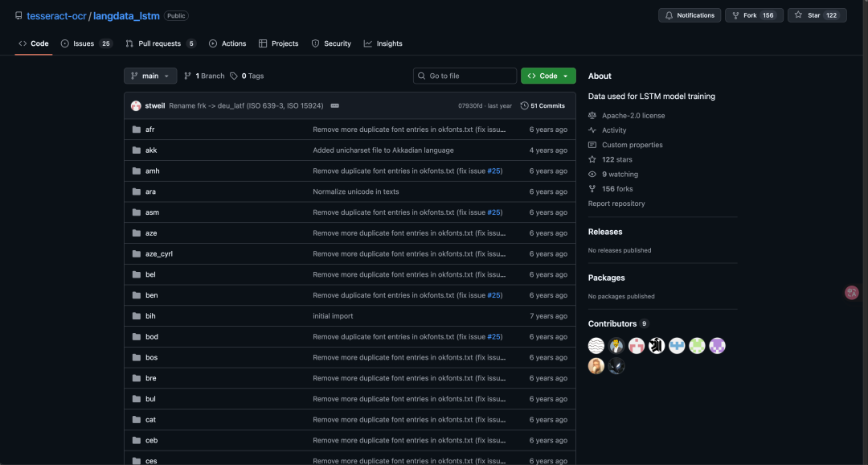Open the ceb folder name

point(152,441)
